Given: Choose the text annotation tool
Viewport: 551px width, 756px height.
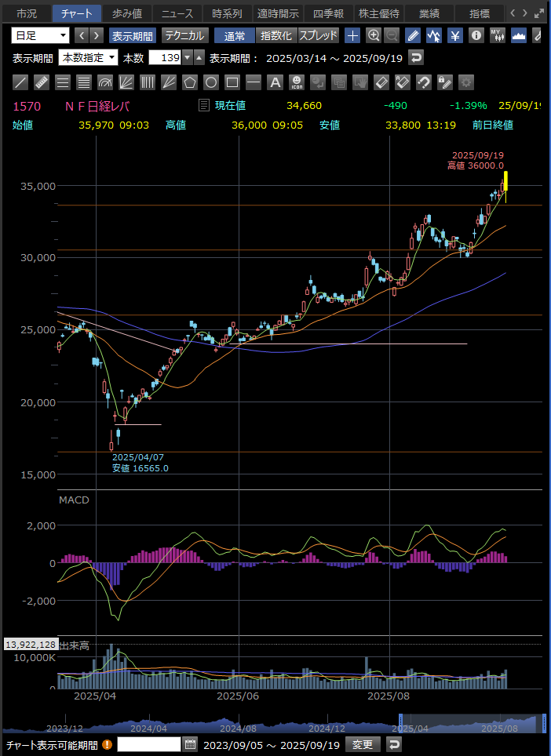Looking at the screenshot, I should [x=275, y=82].
